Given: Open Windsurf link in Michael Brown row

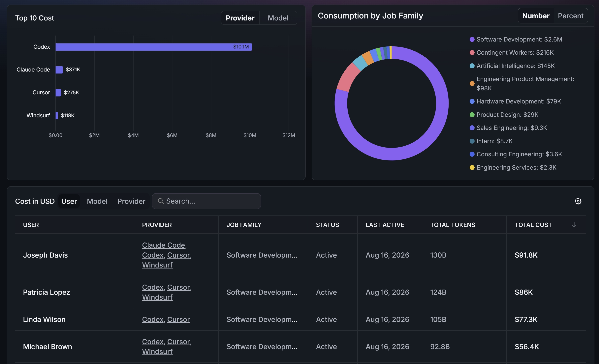Looking at the screenshot, I should click(157, 352).
